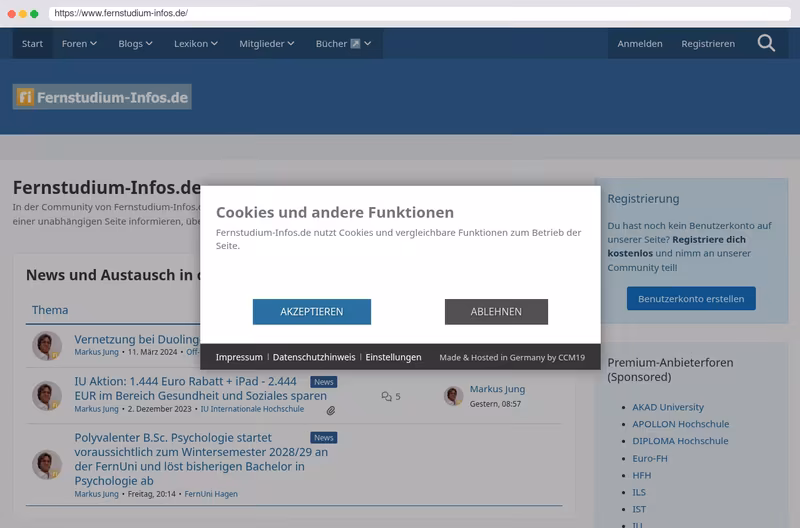The width and height of the screenshot is (800, 528).
Task: Open Datenschutzhinweis in cookie dialog footer
Action: click(x=314, y=357)
